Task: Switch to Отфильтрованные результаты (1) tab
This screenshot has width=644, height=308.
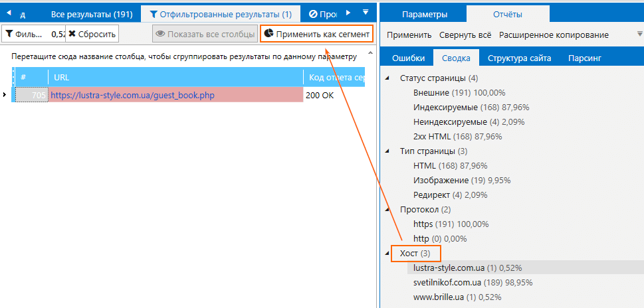Action: (221, 14)
